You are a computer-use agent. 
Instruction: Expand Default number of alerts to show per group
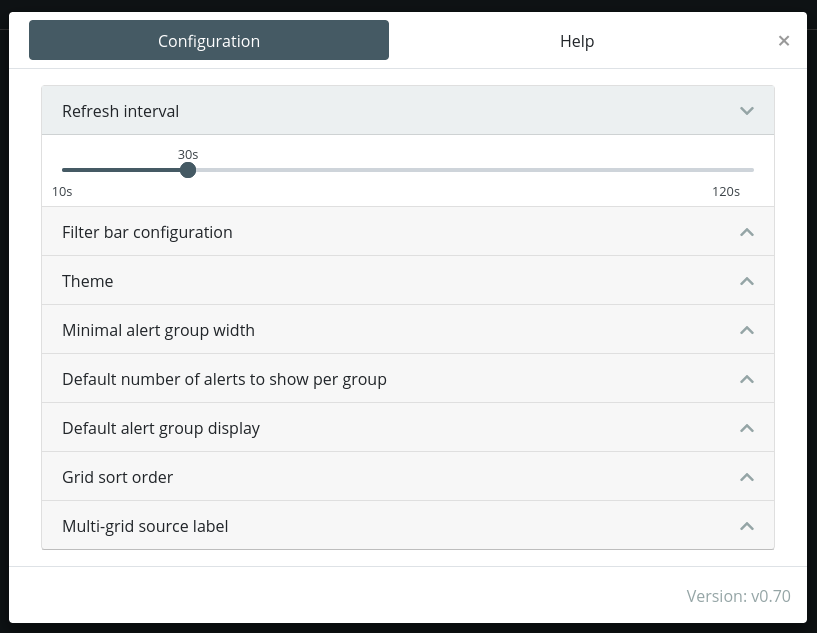tap(408, 378)
